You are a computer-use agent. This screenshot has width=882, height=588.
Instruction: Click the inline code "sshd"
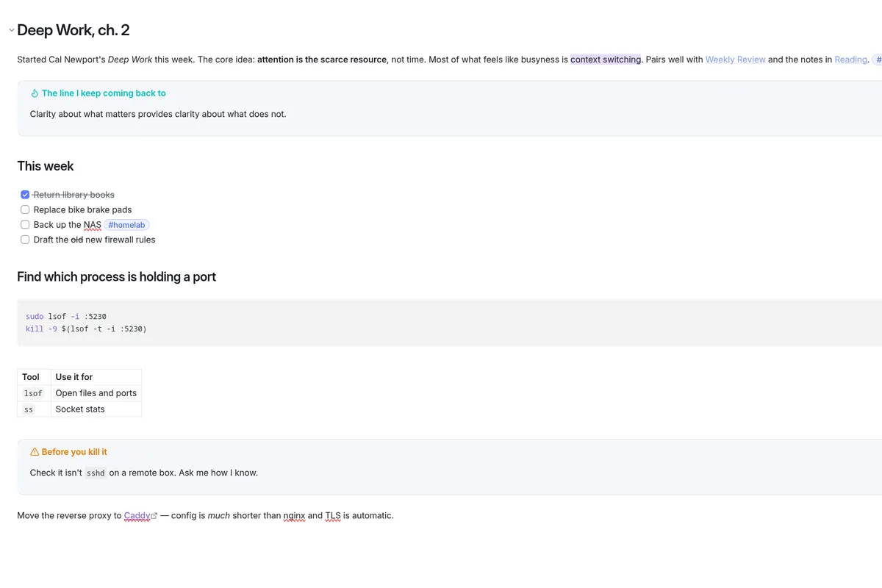tap(96, 473)
